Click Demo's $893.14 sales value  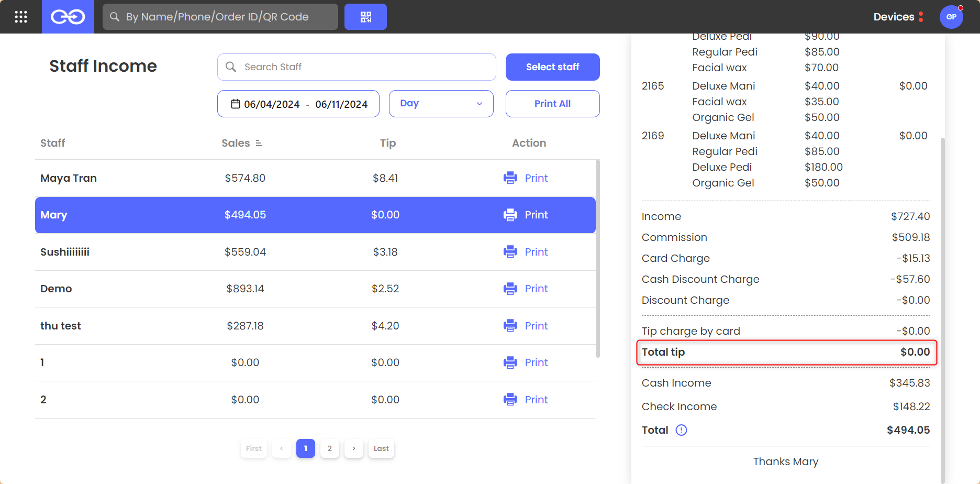click(x=245, y=289)
